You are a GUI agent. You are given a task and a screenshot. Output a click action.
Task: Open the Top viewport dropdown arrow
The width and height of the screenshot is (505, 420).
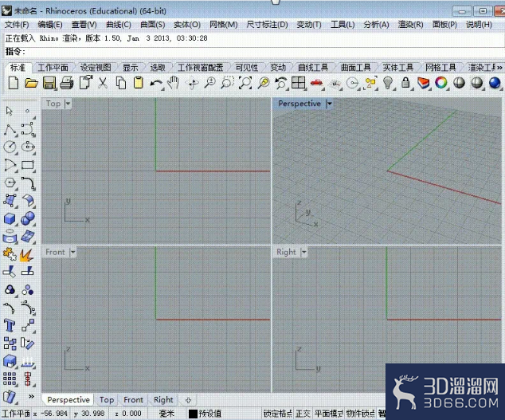[x=68, y=104]
